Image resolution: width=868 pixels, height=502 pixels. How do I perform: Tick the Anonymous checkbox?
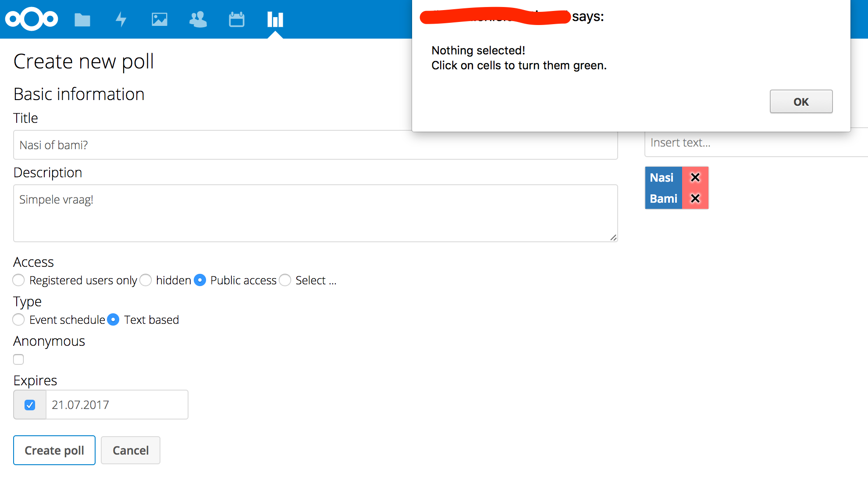pos(18,359)
